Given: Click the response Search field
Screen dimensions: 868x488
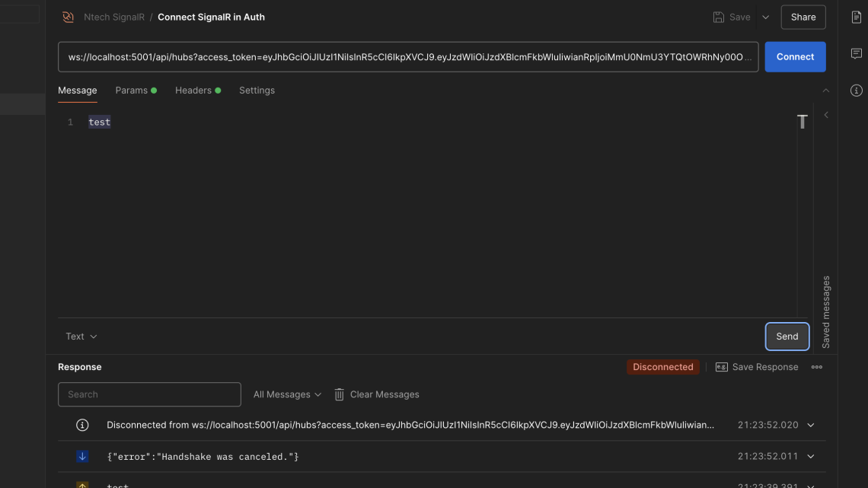Looking at the screenshot, I should [149, 394].
